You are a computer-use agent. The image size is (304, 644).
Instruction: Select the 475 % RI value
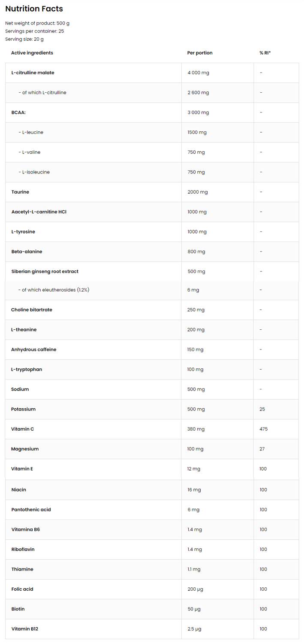click(x=263, y=429)
